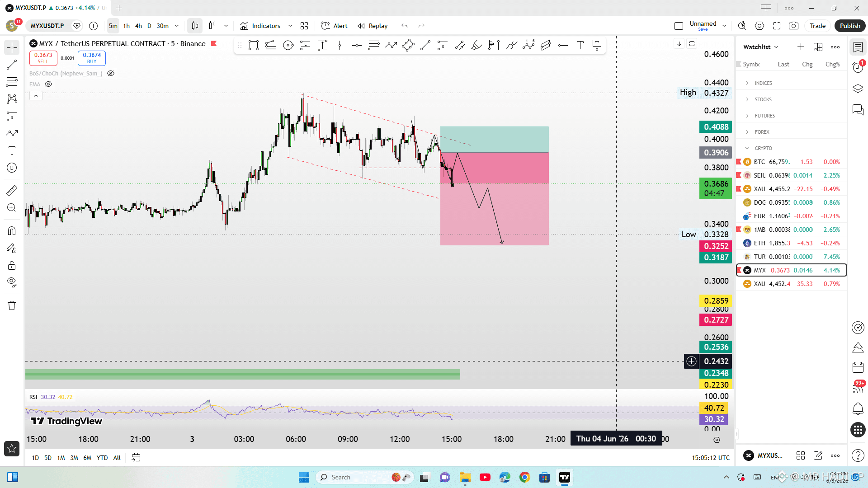Image resolution: width=868 pixels, height=488 pixels.
Task: Open the indicators favorites dropdown arrow
Action: [290, 26]
